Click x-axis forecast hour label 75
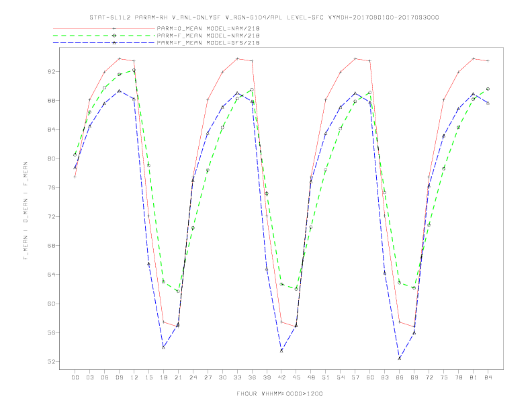Viewport: 532px width, 411px height. [444, 377]
